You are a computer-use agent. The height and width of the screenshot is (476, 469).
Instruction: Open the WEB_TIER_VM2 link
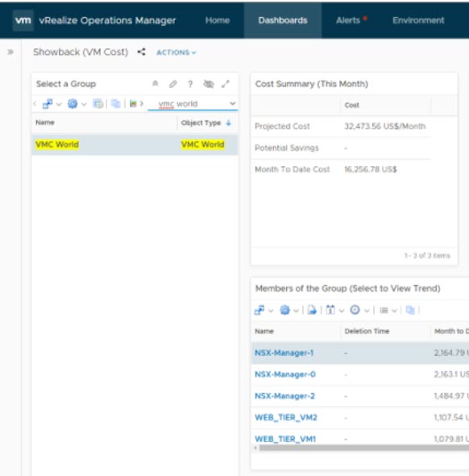point(286,417)
